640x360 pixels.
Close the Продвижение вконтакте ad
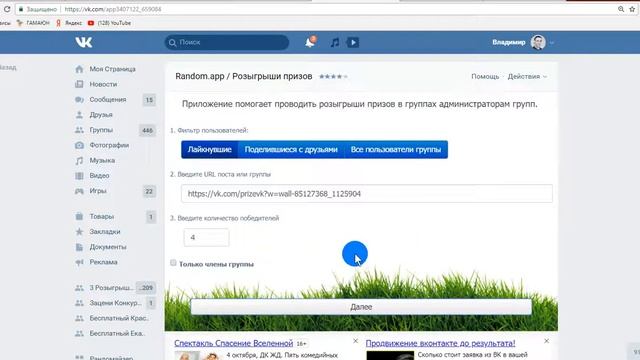(x=547, y=341)
